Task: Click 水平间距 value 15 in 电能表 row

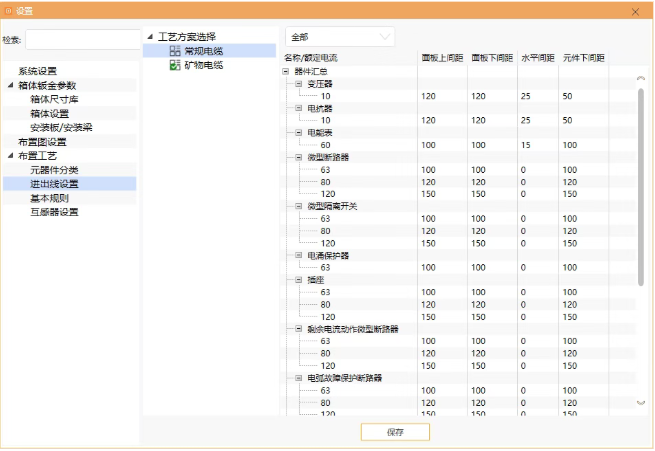Action: coord(526,145)
